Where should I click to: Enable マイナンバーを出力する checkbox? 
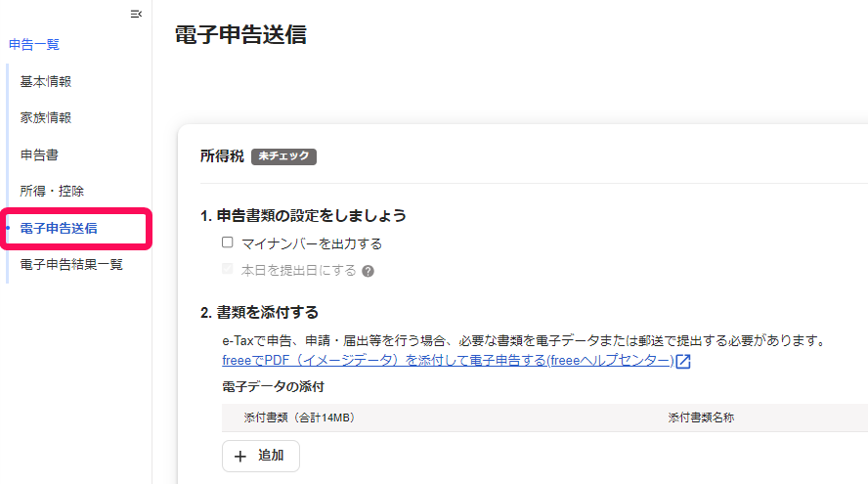[228, 242]
